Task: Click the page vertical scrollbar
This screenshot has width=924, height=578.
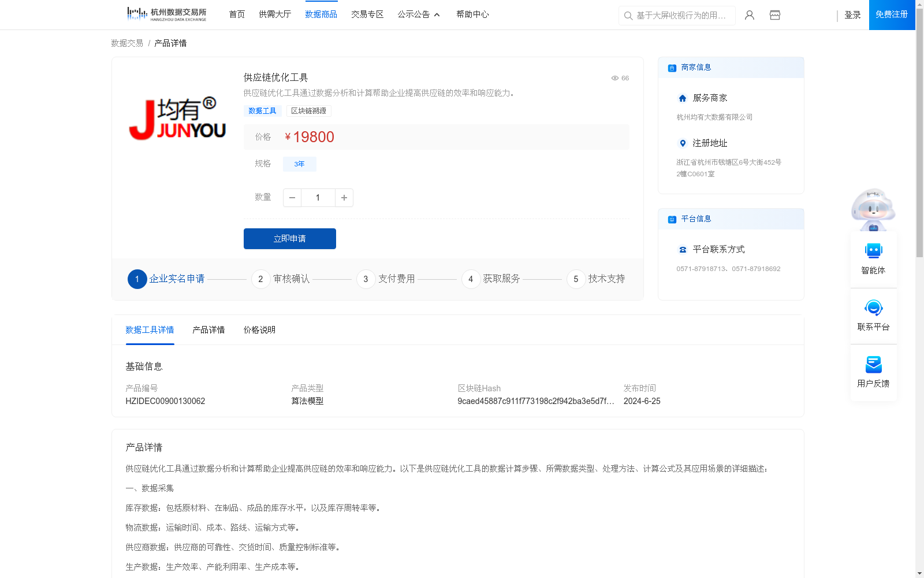Action: click(919, 133)
